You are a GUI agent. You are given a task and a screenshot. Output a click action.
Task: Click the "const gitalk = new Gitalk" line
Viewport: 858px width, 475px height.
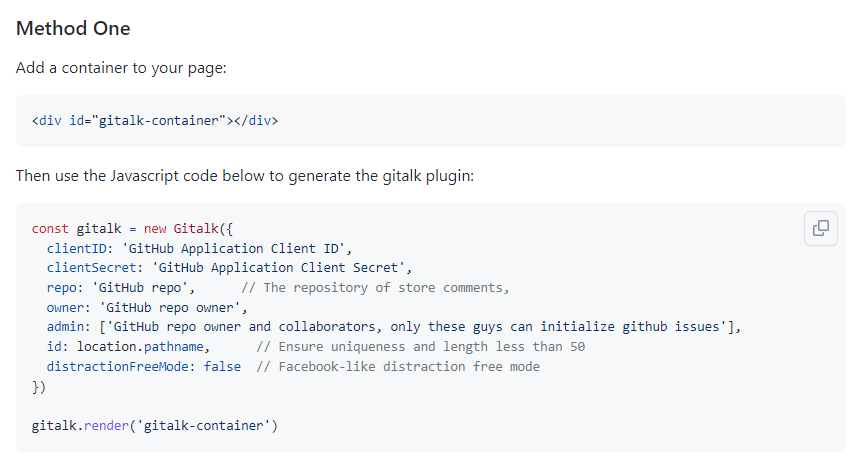pyautogui.click(x=132, y=228)
